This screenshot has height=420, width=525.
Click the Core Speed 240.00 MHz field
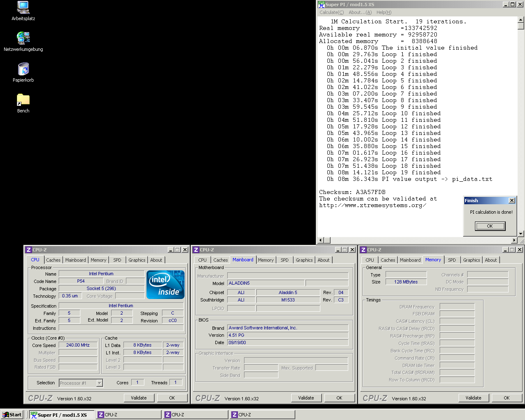click(78, 345)
